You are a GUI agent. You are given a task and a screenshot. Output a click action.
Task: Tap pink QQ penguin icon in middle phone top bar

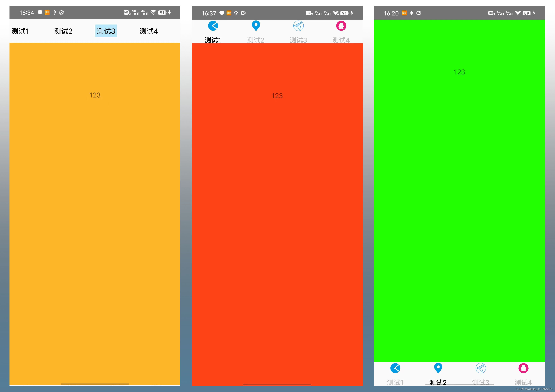341,26
